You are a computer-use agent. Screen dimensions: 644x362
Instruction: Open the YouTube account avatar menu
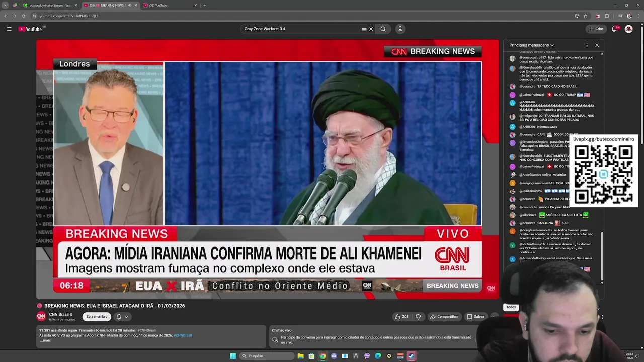click(629, 29)
